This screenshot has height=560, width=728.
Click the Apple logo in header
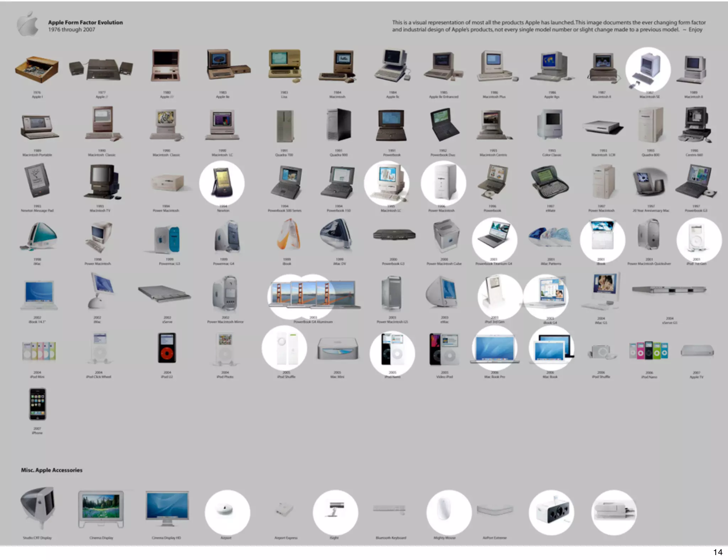coord(28,24)
